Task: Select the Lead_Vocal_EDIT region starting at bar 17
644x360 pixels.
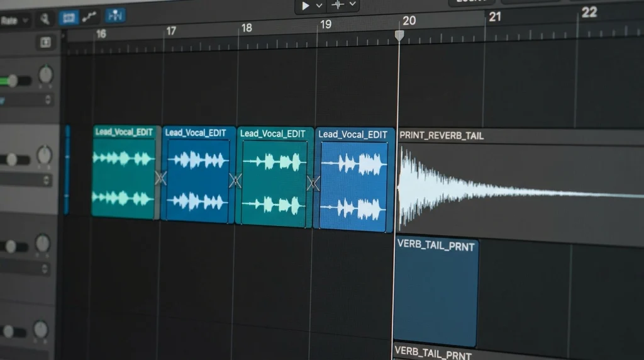Action: (x=198, y=174)
